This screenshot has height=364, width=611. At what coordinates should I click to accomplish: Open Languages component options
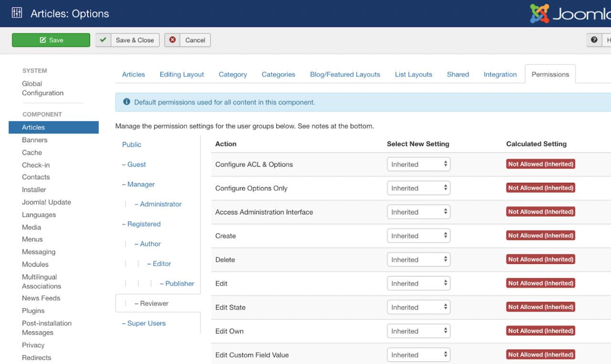tap(39, 215)
